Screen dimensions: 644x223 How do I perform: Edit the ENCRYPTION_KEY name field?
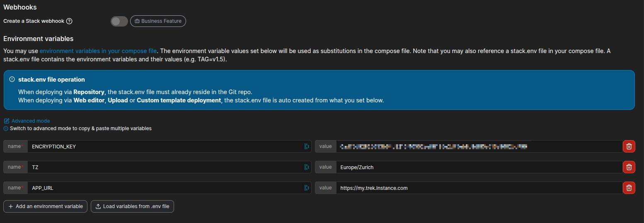[169, 146]
